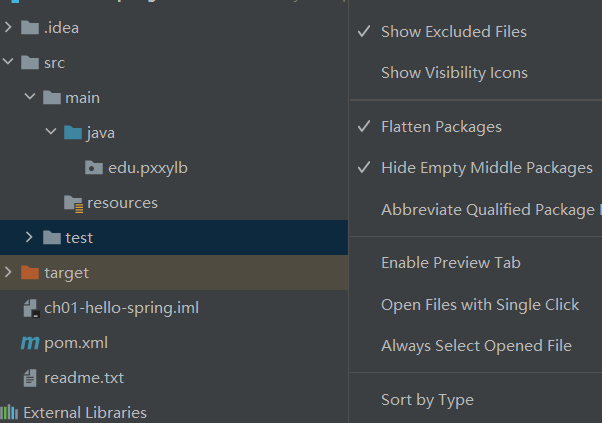The image size is (602, 423).
Task: Expand the target folder chevron
Action: click(x=9, y=272)
